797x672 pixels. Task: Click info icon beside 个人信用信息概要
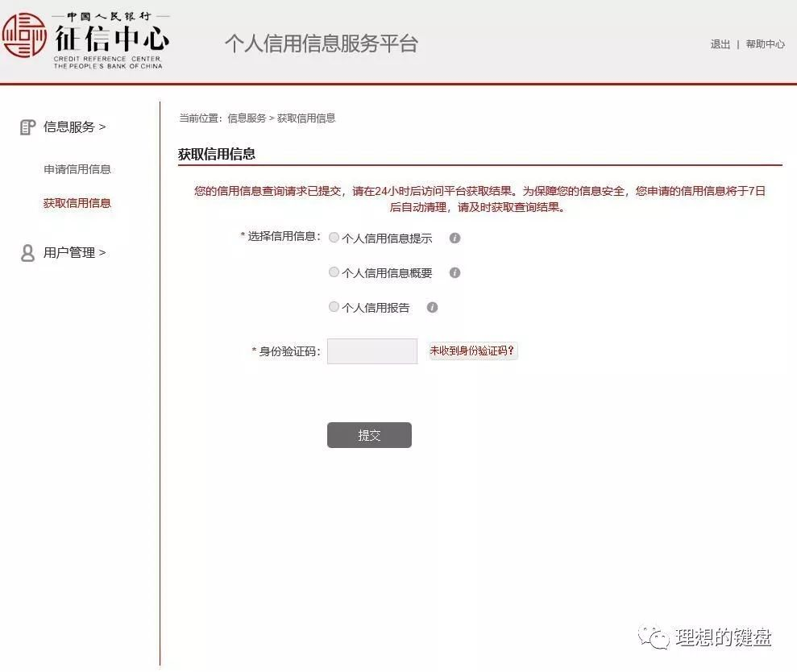[455, 273]
